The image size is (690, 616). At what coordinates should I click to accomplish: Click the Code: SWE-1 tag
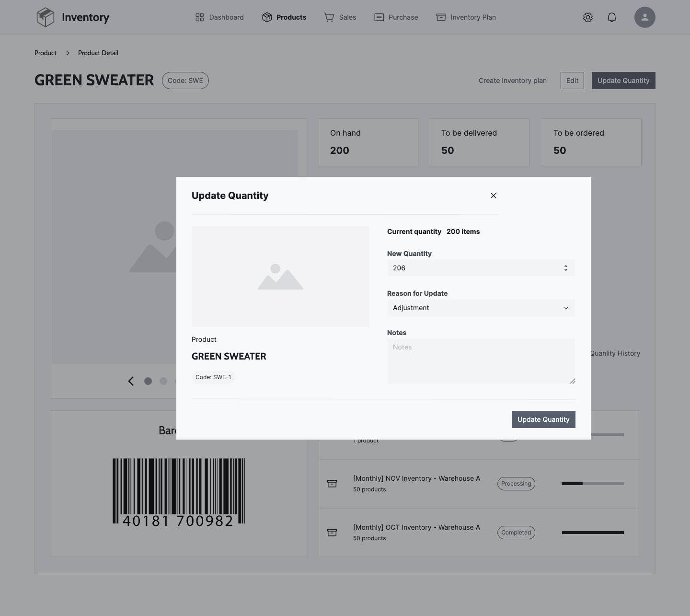tap(213, 377)
